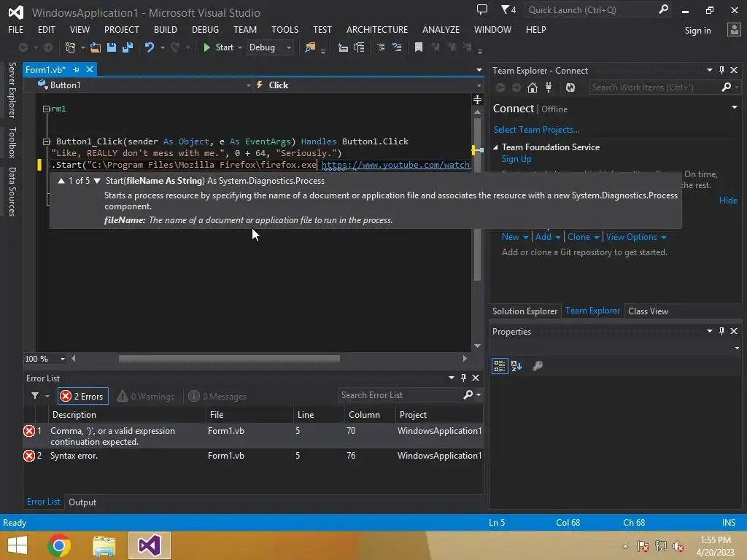The width and height of the screenshot is (747, 560).
Task: Open the Start button dropdown arrow
Action: tap(239, 47)
